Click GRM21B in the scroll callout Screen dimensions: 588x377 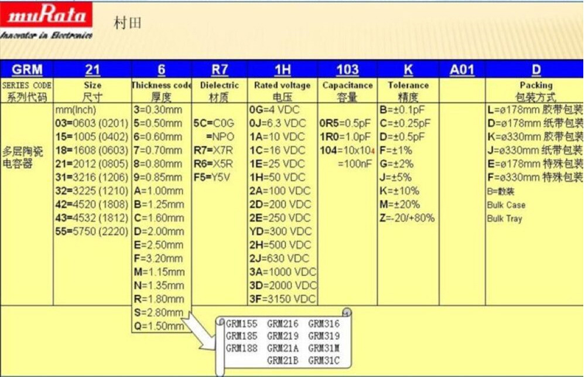pyautogui.click(x=282, y=361)
